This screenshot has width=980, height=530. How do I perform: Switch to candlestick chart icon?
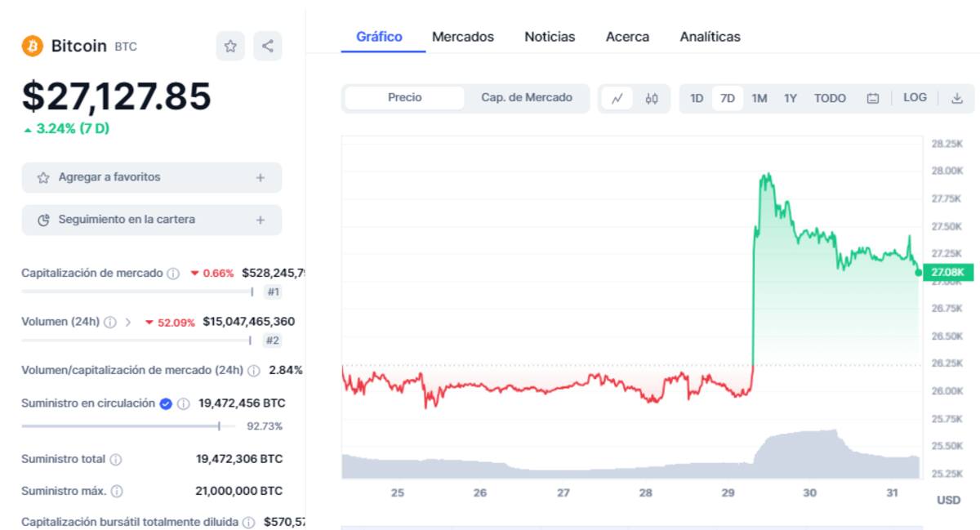click(x=651, y=98)
